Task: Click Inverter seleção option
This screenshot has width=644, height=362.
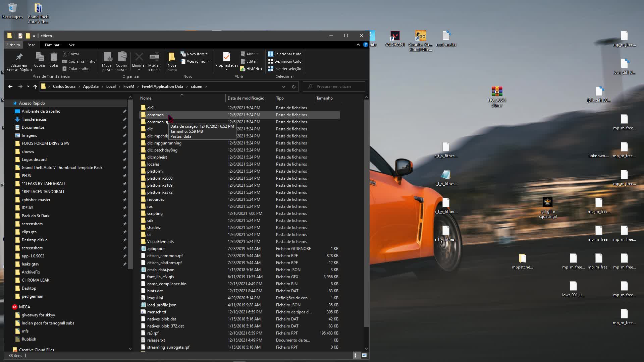Action: (284, 69)
